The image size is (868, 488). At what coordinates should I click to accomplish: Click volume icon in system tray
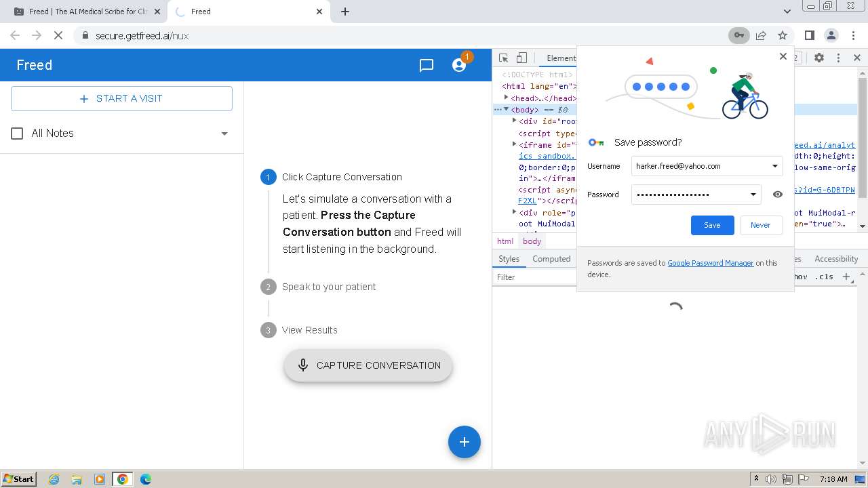tap(771, 479)
